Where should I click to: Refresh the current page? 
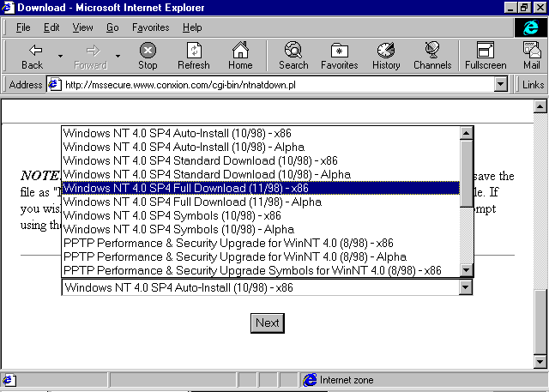pos(193,51)
